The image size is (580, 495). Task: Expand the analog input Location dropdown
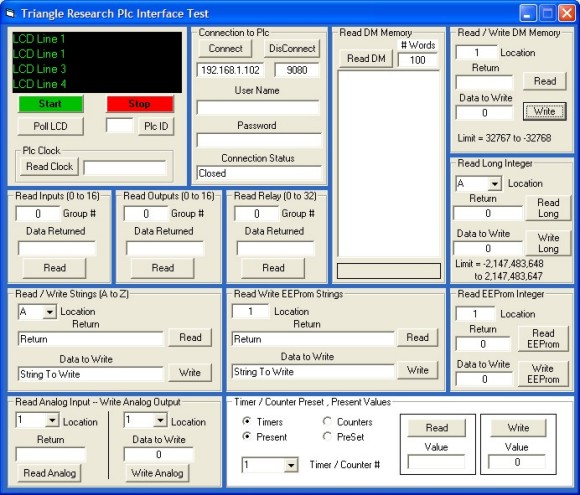tap(52, 420)
